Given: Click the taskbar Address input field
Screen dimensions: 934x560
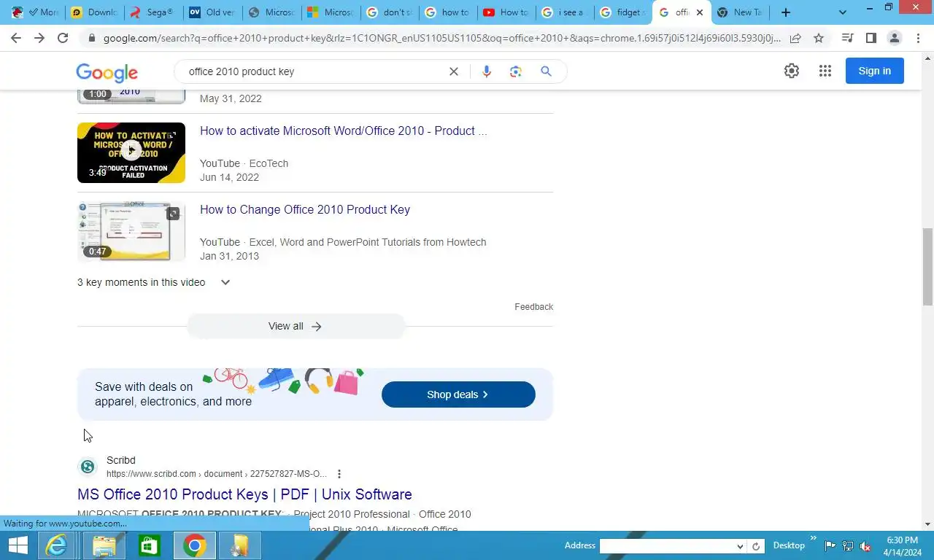Looking at the screenshot, I should [x=667, y=546].
